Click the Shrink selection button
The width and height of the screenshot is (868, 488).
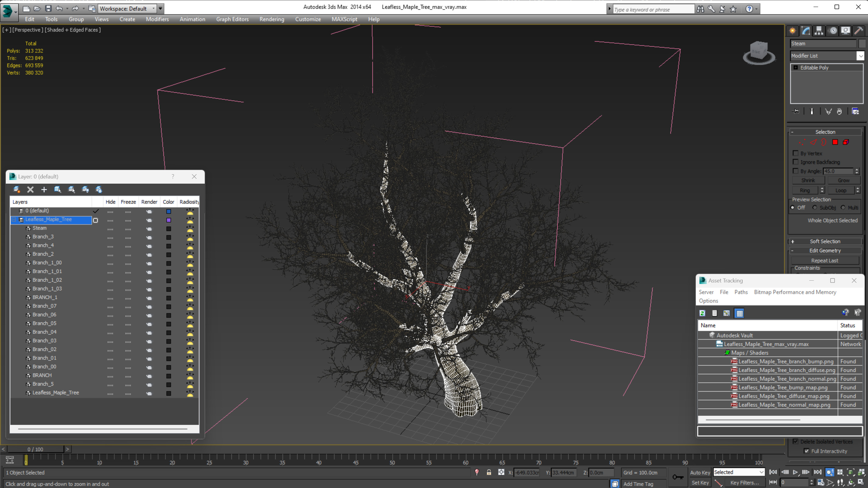808,181
